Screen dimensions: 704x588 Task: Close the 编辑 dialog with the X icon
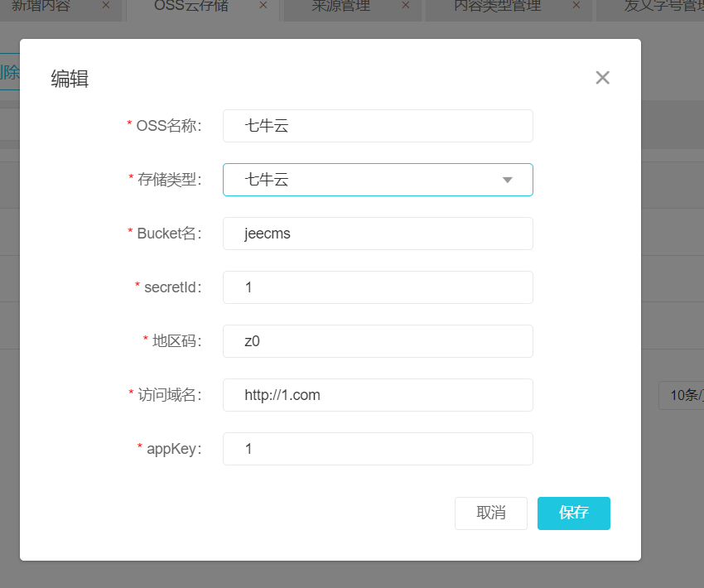click(x=602, y=78)
